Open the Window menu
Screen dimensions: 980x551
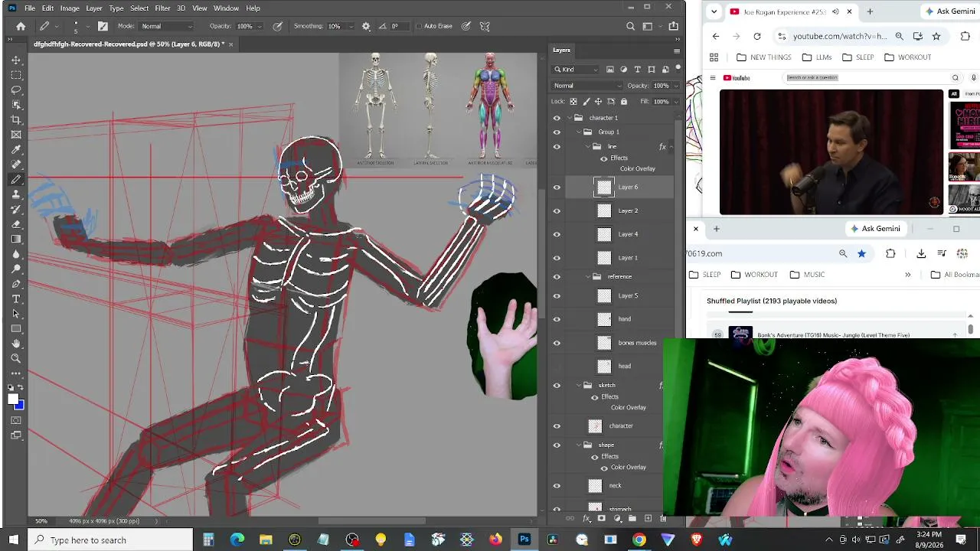(x=226, y=8)
